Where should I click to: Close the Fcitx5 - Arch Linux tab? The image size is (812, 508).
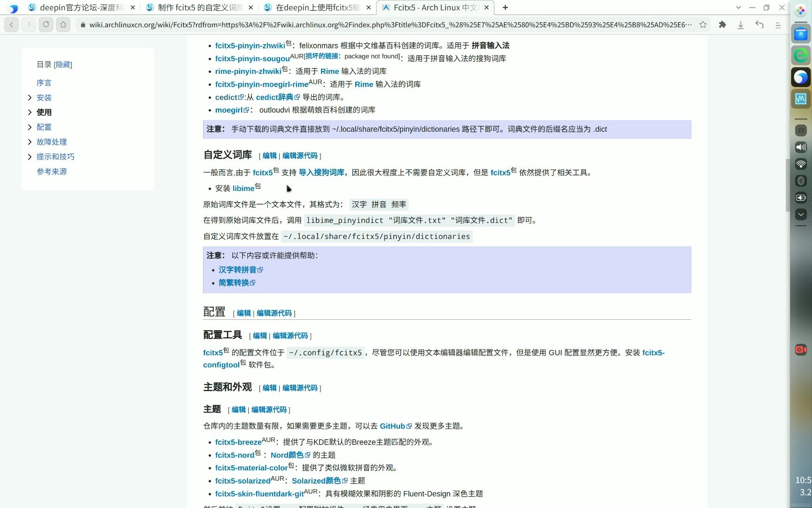[486, 8]
